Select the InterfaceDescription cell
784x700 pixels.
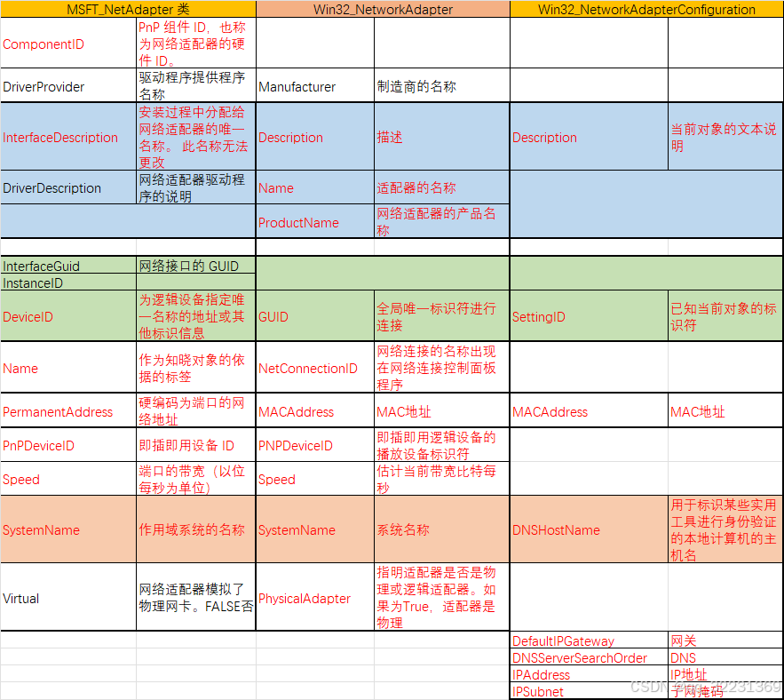[x=68, y=137]
